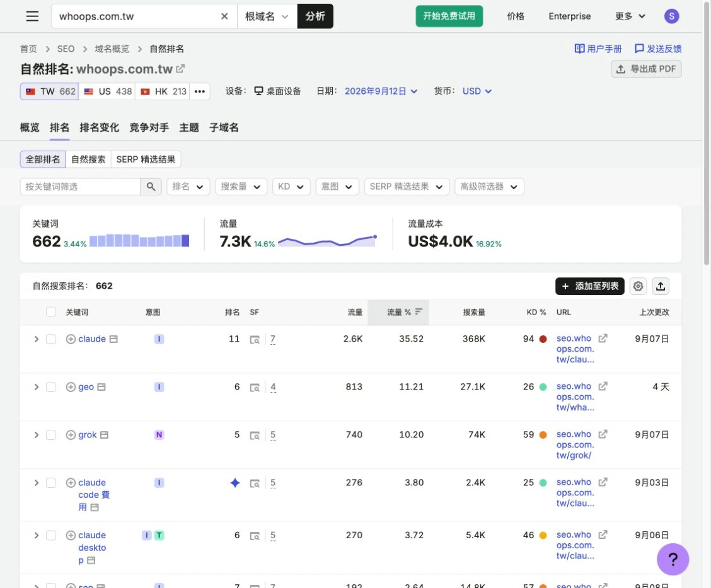
Task: Open geo row URL externally
Action: click(x=603, y=386)
